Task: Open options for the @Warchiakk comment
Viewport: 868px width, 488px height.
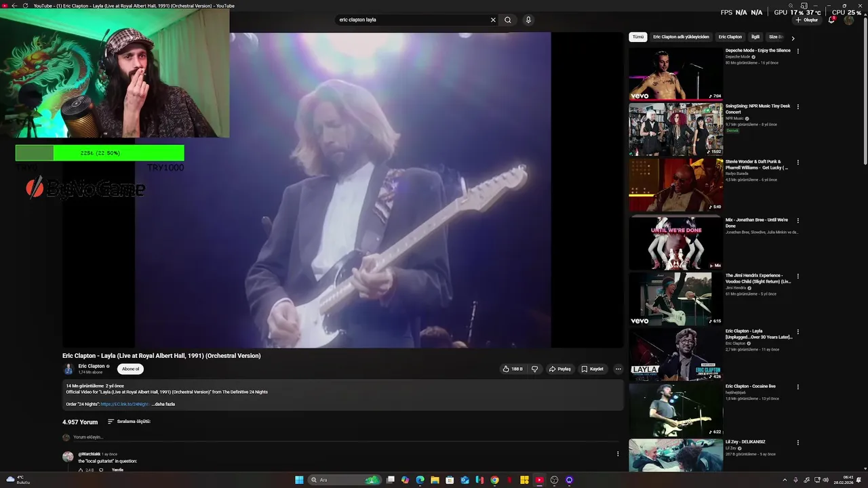Action: pos(618,453)
